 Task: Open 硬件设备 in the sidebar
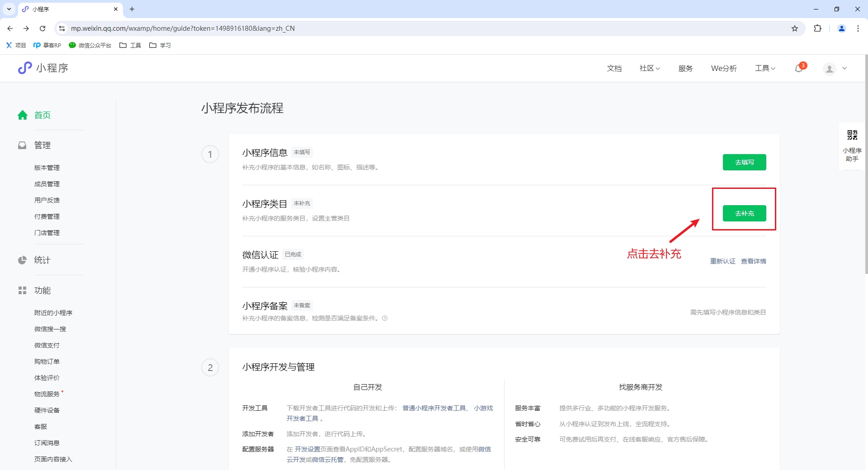(x=47, y=410)
